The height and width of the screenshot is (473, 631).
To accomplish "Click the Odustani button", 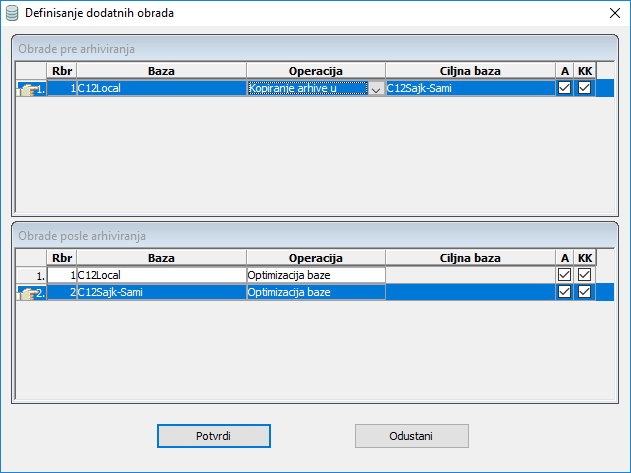I will tap(412, 436).
